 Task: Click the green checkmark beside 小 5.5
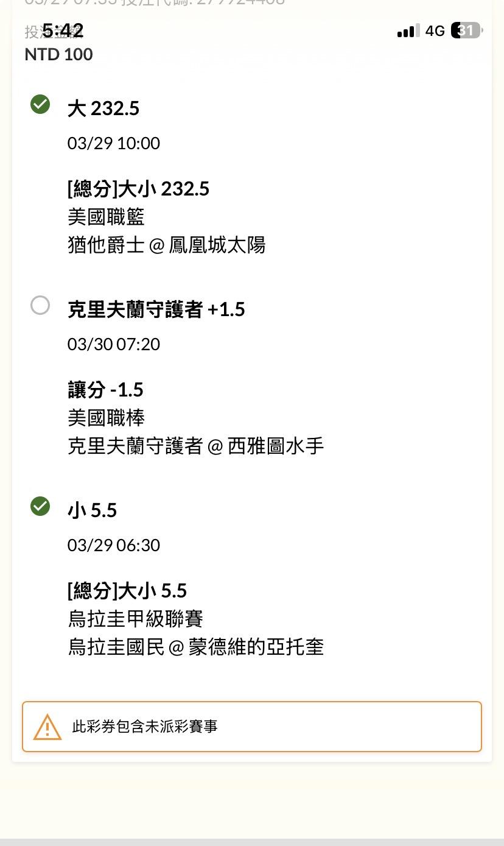[40, 506]
